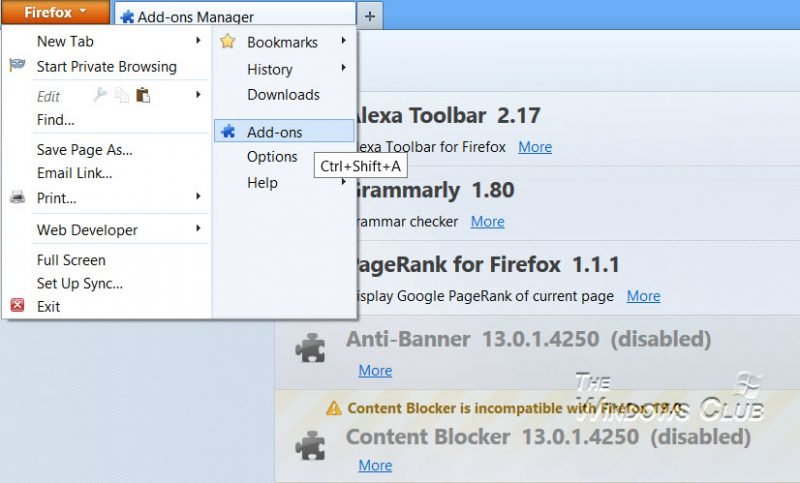
Task: Select Options in the Firefox menu
Action: 272,157
